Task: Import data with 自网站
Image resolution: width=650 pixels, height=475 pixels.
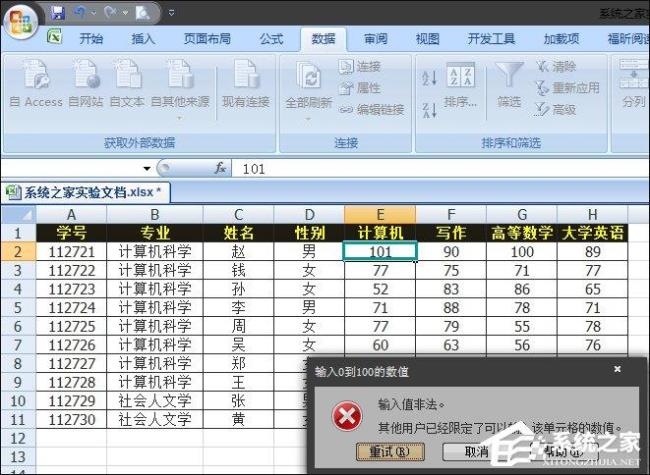Action: click(86, 84)
